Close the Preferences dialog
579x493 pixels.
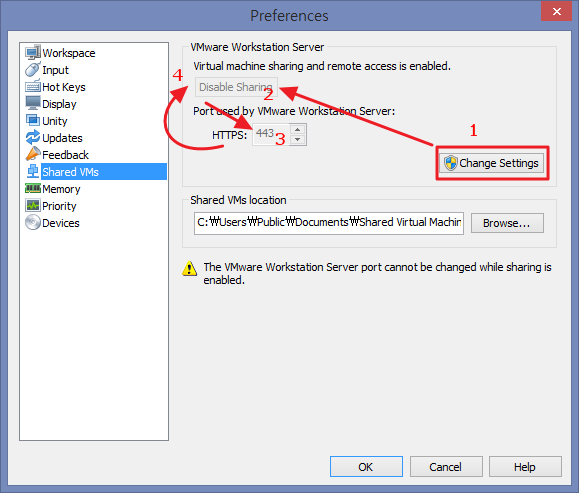pos(556,11)
